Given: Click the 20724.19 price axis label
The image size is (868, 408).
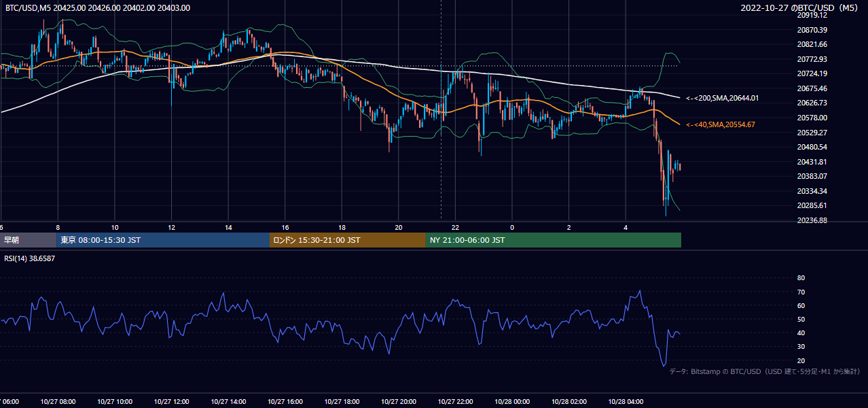Looking at the screenshot, I should [x=812, y=73].
